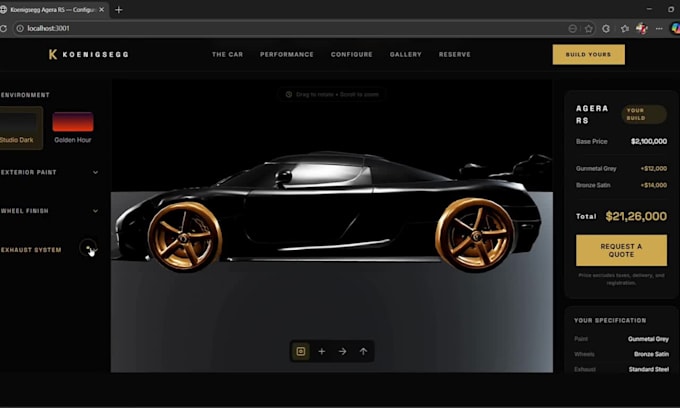Click the Bronze Satin +$14,000 line
This screenshot has width=680, height=408.
621,185
